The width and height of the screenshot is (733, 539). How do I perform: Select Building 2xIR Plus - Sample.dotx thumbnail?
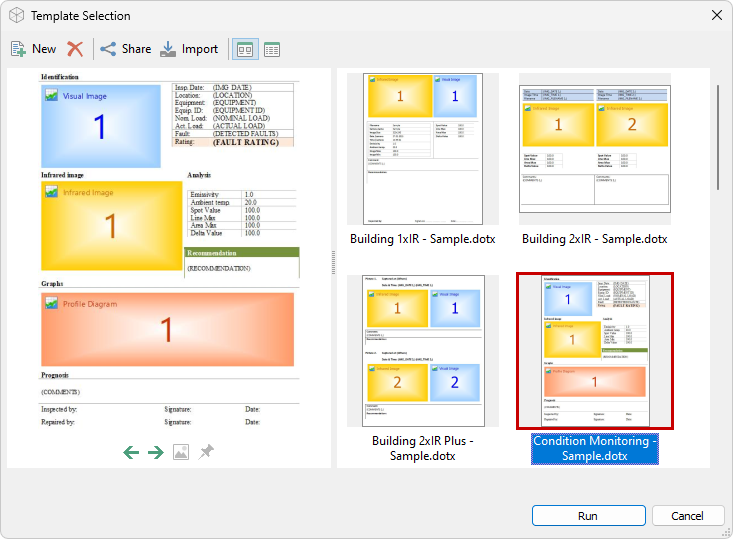click(x=423, y=351)
